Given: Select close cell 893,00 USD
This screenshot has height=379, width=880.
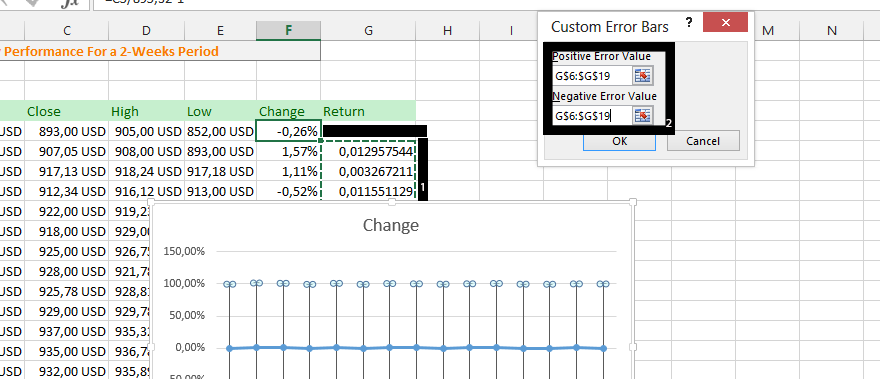Looking at the screenshot, I should click(x=67, y=131).
